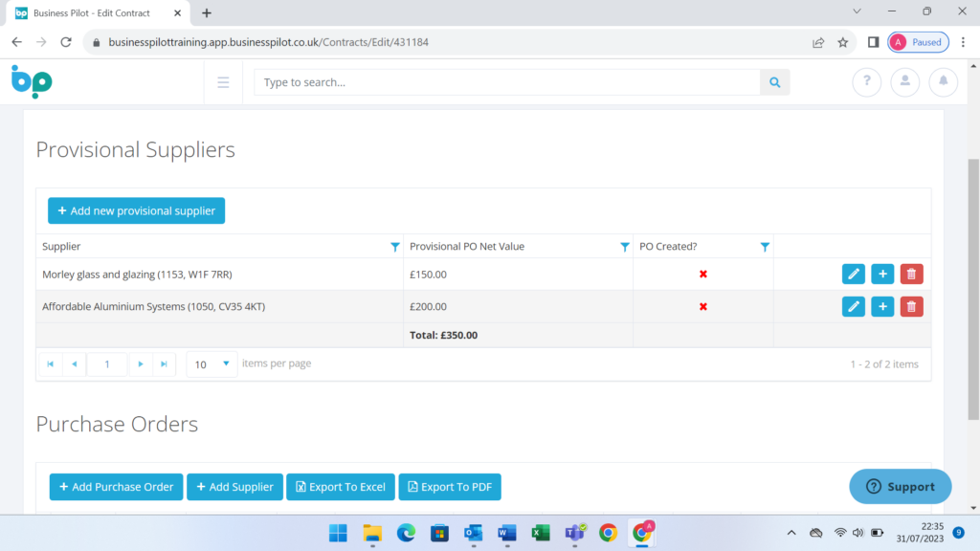Open Microsoft Excel from the taskbar

[x=541, y=533]
